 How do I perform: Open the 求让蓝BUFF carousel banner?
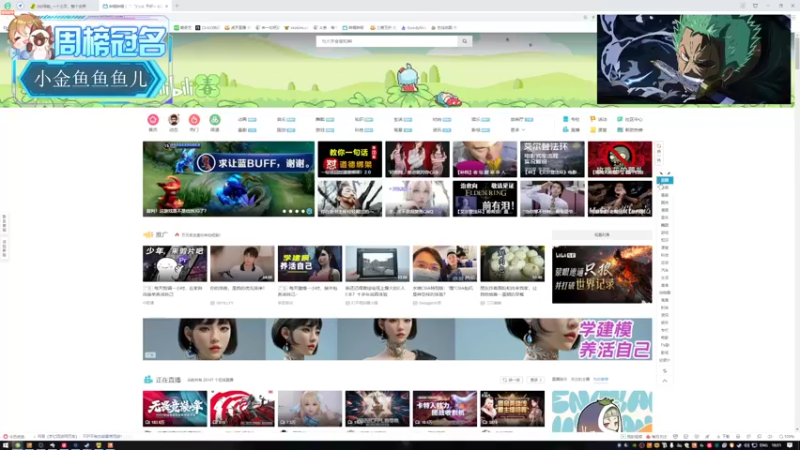(229, 179)
